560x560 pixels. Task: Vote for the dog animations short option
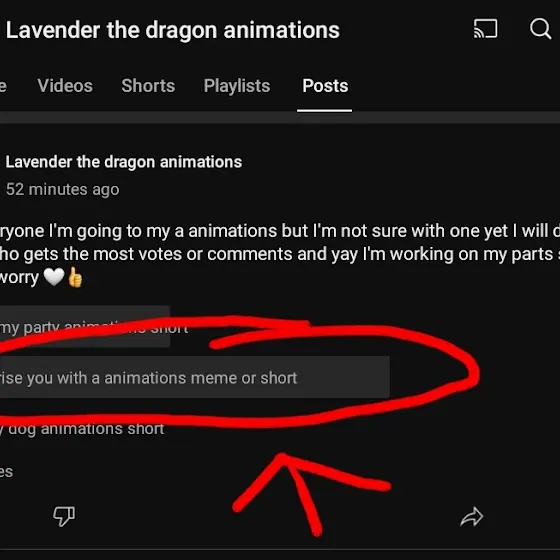coord(82,429)
